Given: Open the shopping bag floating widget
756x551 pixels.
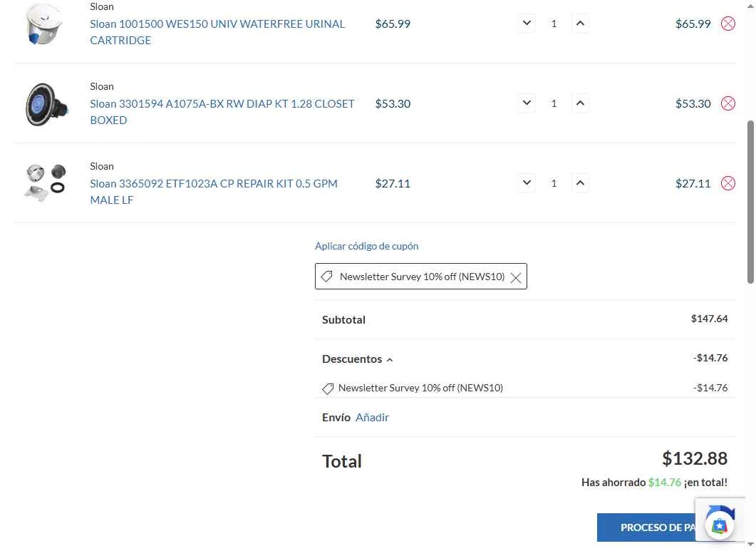Looking at the screenshot, I should pos(720,525).
